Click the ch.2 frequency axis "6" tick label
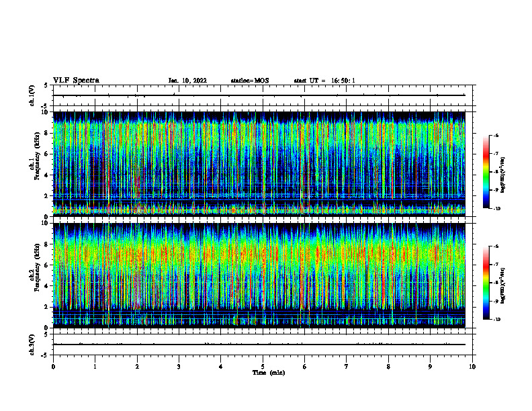The height and width of the screenshot is (411, 532). pos(46,265)
